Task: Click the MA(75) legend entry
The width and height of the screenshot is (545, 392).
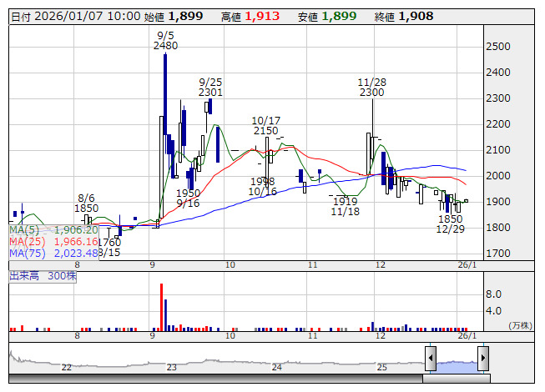Action: 53,253
